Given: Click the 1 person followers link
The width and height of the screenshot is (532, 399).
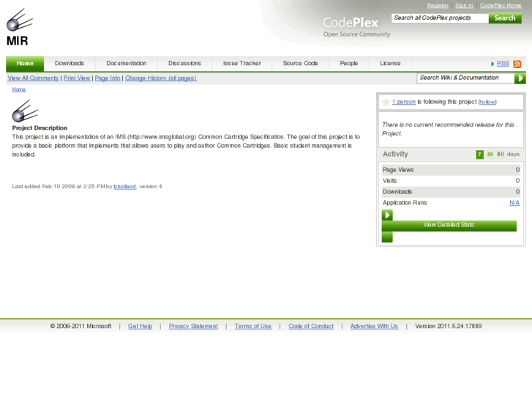Looking at the screenshot, I should (x=404, y=102).
